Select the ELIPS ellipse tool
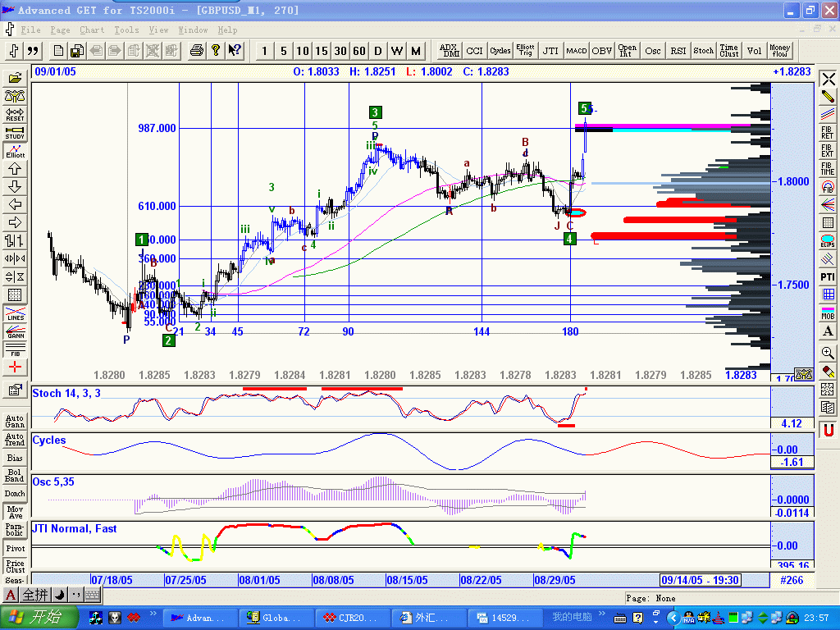840x630 pixels. pyautogui.click(x=828, y=241)
